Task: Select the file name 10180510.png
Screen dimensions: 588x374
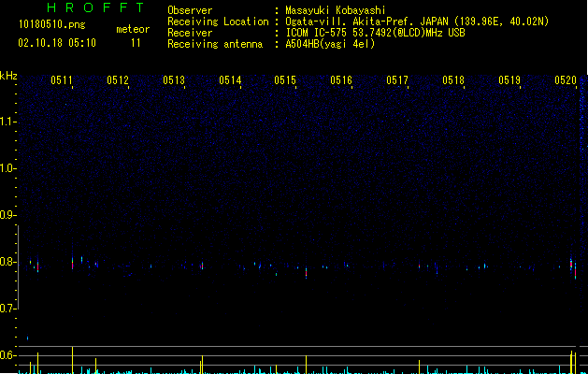Action: (52, 25)
